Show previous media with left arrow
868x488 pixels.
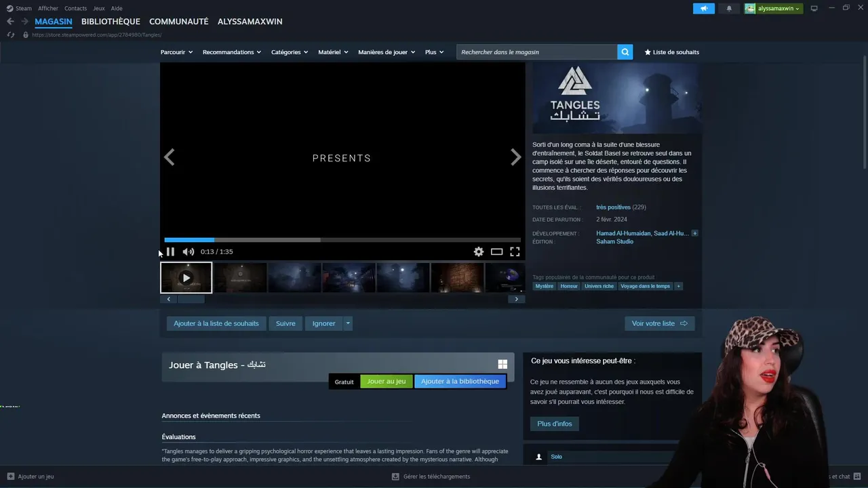pyautogui.click(x=170, y=157)
